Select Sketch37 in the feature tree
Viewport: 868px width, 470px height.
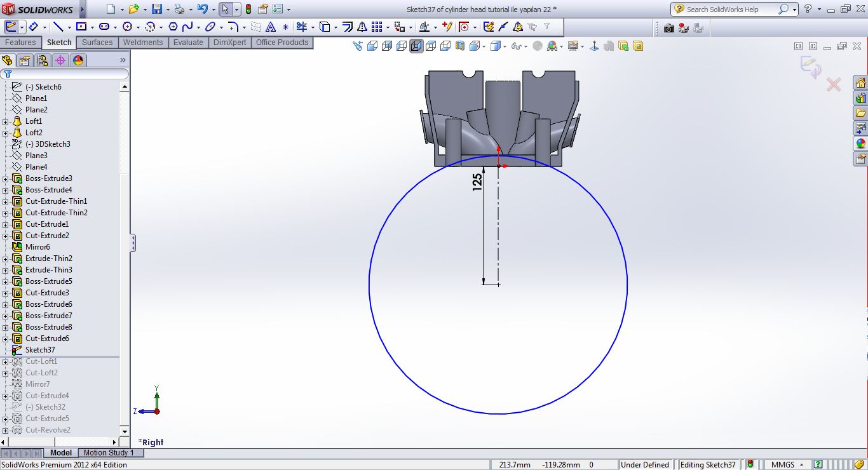(40, 350)
